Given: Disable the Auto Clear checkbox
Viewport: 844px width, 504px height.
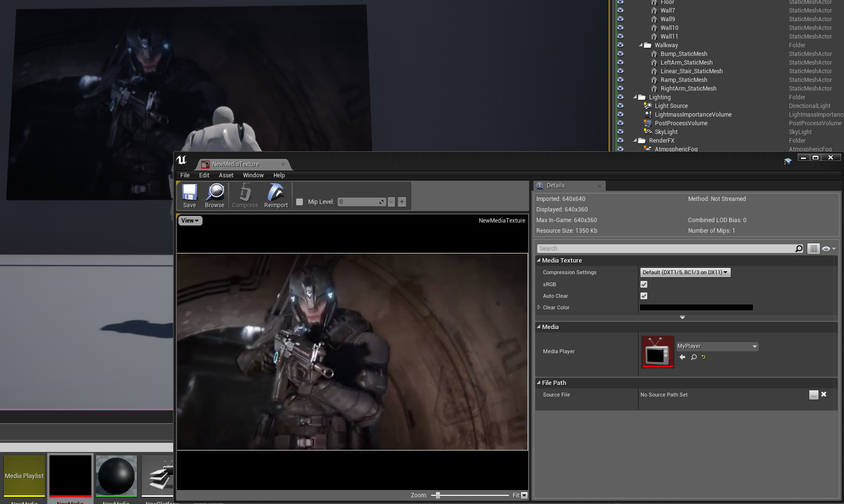Looking at the screenshot, I should click(x=644, y=296).
